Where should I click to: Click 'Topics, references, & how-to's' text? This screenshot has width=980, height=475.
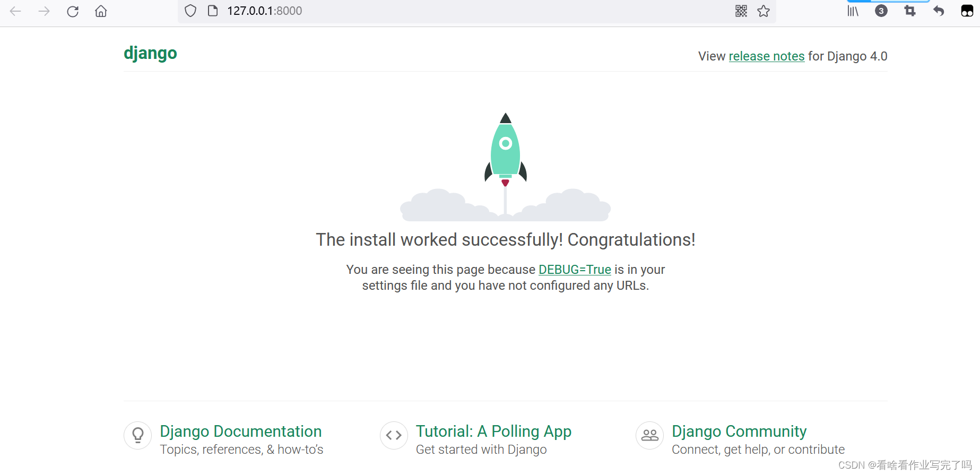[241, 450]
